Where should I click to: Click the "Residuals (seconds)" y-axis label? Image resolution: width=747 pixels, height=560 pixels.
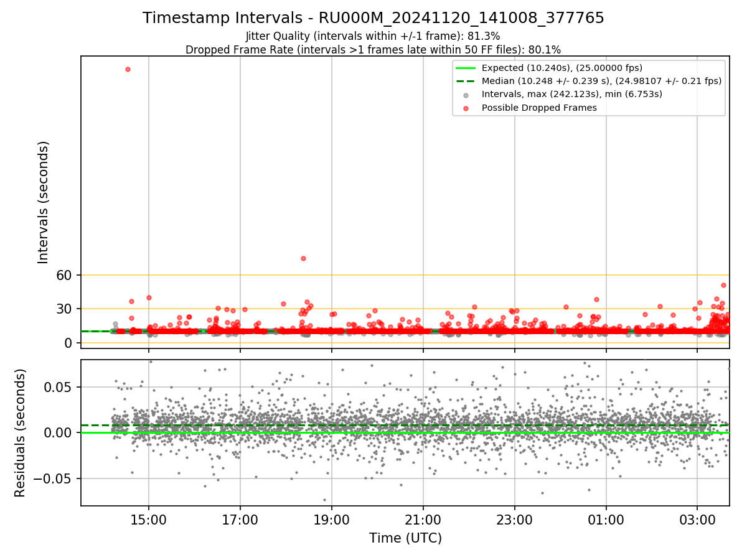[21, 432]
